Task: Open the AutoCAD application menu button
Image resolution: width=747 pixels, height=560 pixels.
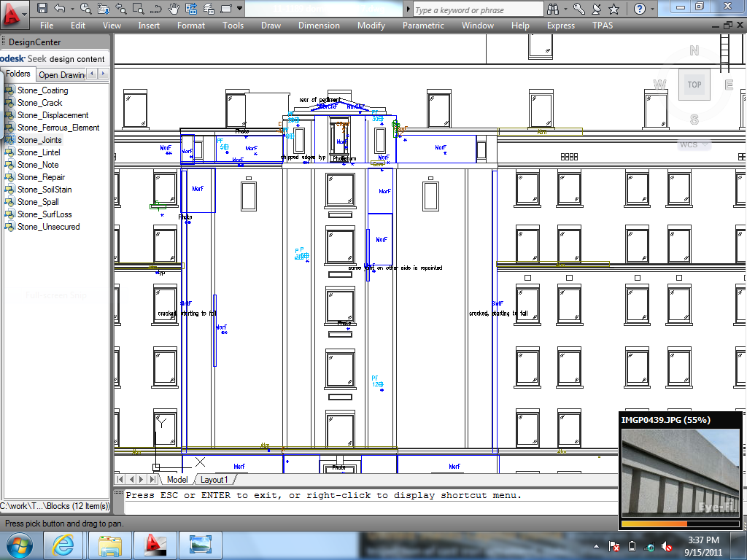Action: click(x=15, y=10)
